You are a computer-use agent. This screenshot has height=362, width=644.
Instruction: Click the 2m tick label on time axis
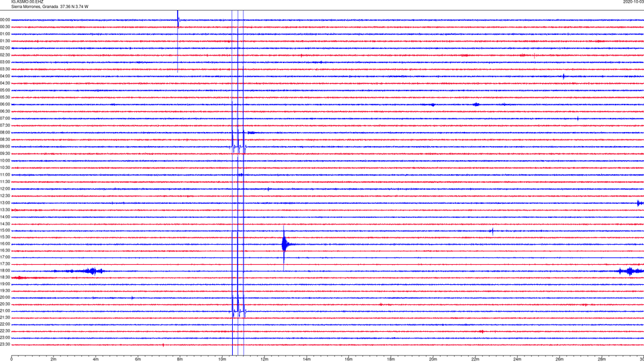point(54,359)
